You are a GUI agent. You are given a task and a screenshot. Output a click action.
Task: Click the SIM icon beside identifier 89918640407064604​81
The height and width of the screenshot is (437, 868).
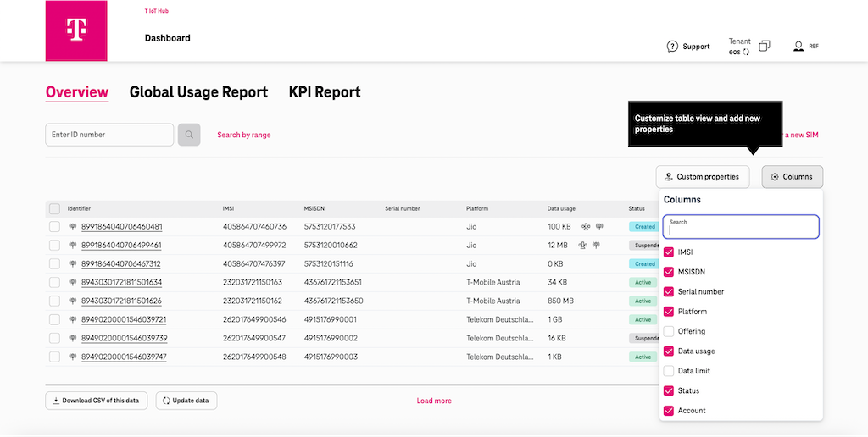tap(71, 227)
